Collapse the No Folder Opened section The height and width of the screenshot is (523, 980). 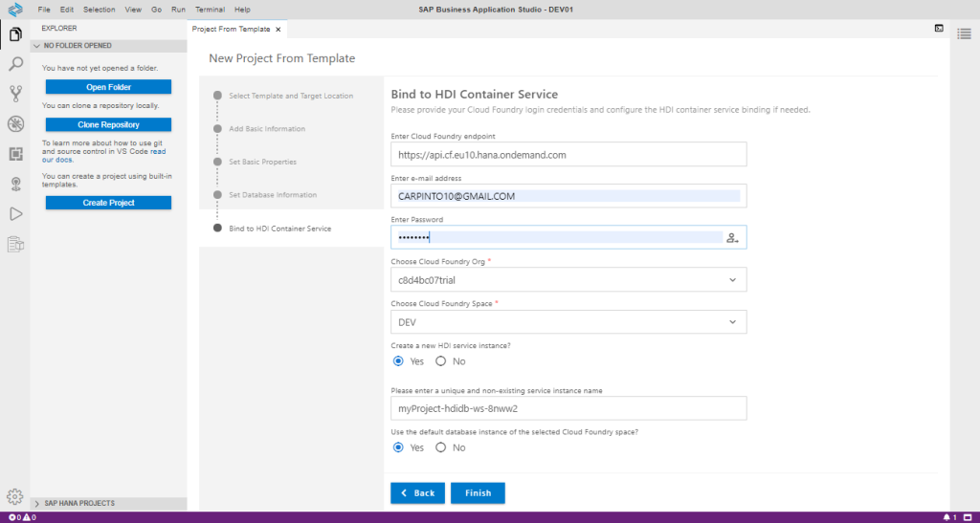pos(108,46)
